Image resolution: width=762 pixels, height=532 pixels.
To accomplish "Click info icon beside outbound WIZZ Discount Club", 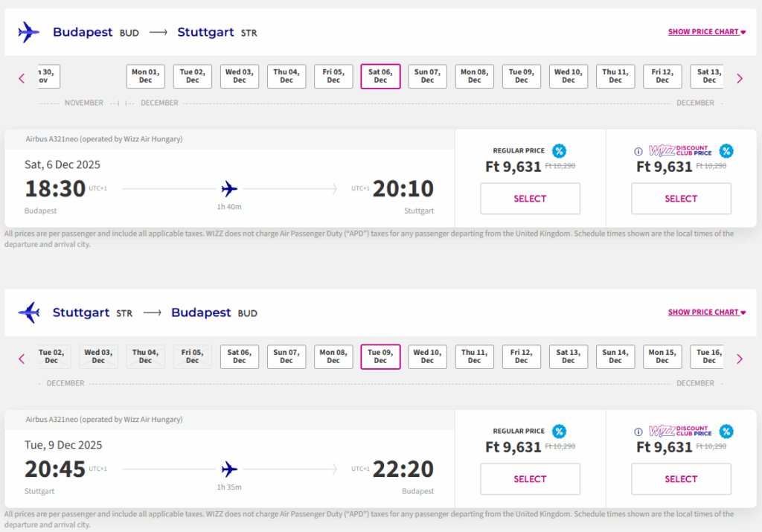I will (638, 151).
